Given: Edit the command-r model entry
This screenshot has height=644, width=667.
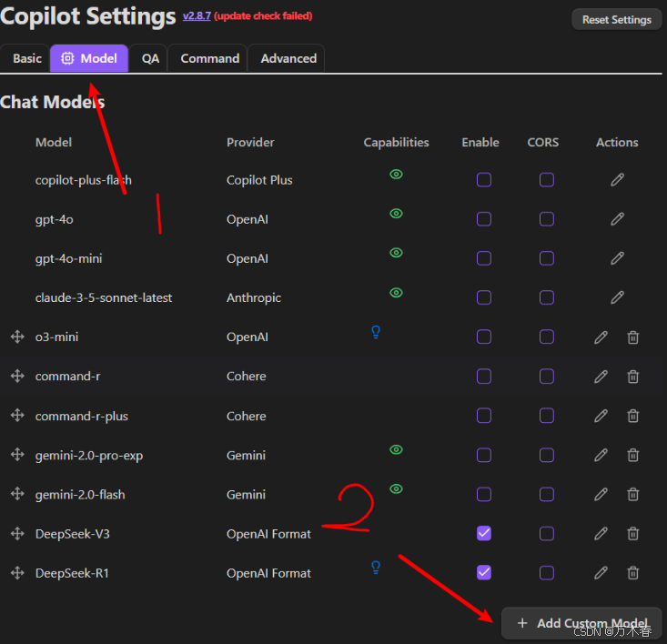Looking at the screenshot, I should [x=601, y=377].
